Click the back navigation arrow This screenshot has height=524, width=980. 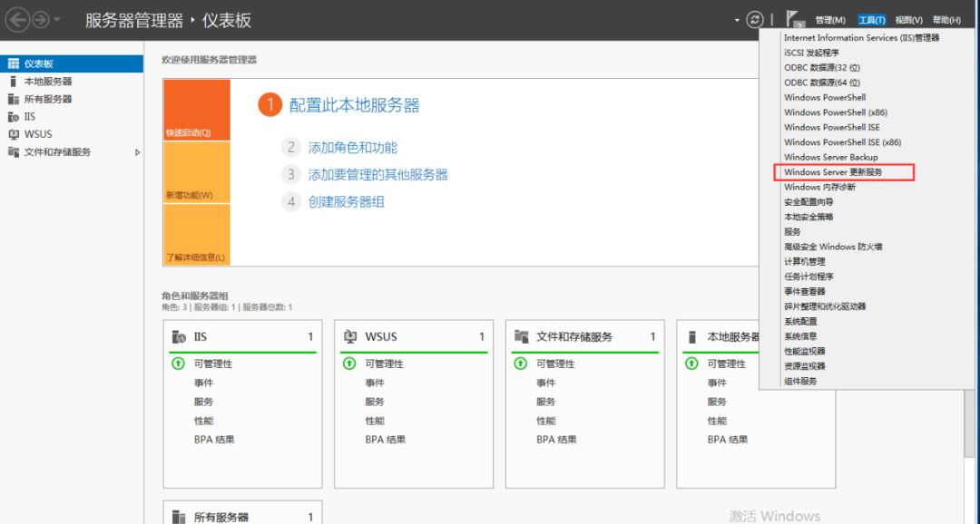(x=17, y=20)
